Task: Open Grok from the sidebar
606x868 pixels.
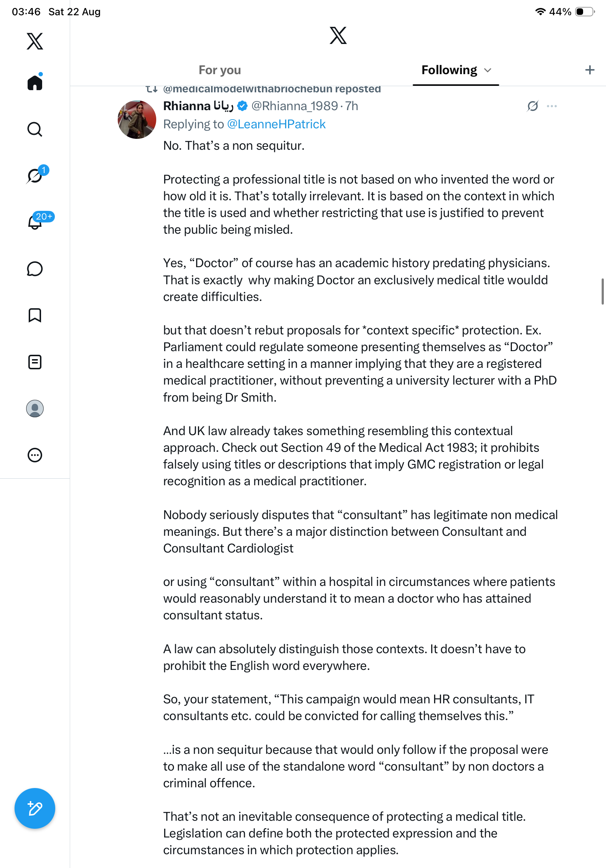Action: [x=35, y=176]
